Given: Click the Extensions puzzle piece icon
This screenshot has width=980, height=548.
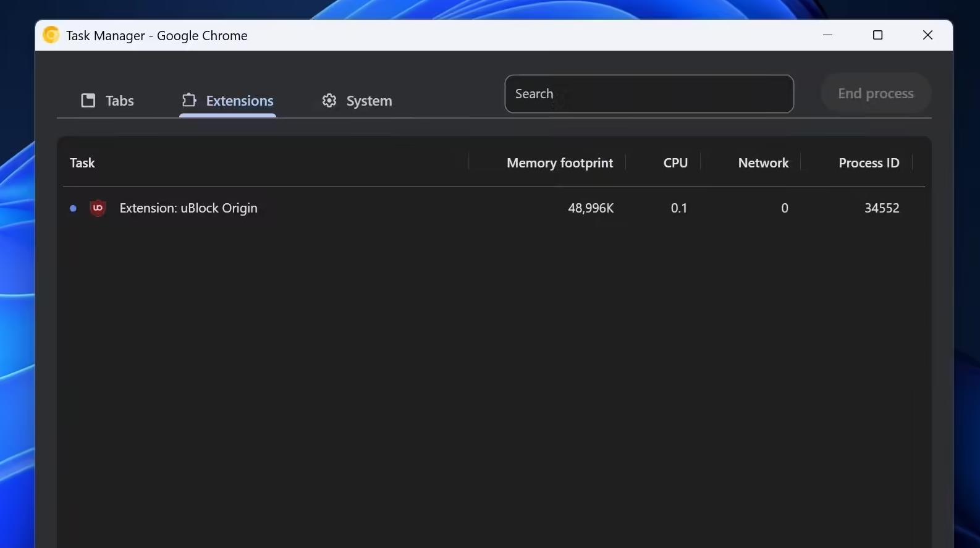Looking at the screenshot, I should (x=189, y=100).
